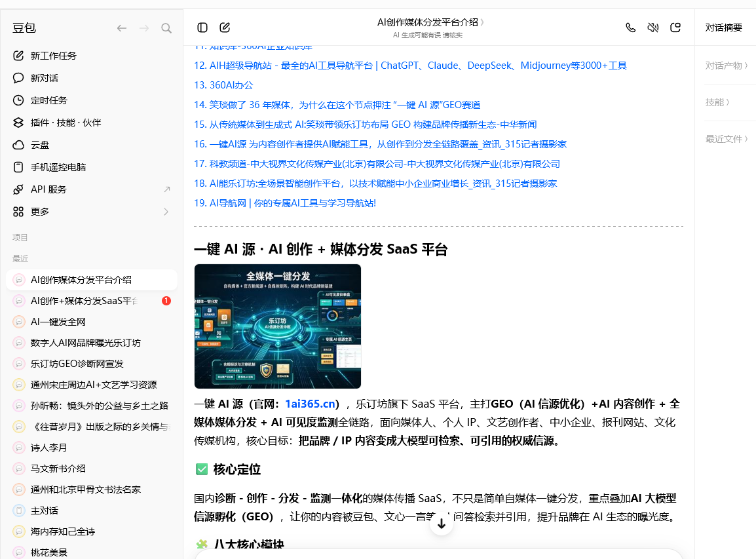Viewport: 756px width, 559px height.
Task: Open the sidebar search icon
Action: point(166,28)
